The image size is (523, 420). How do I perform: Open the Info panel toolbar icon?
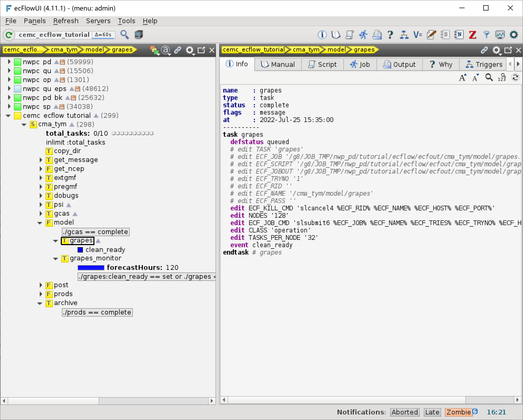tap(322, 35)
